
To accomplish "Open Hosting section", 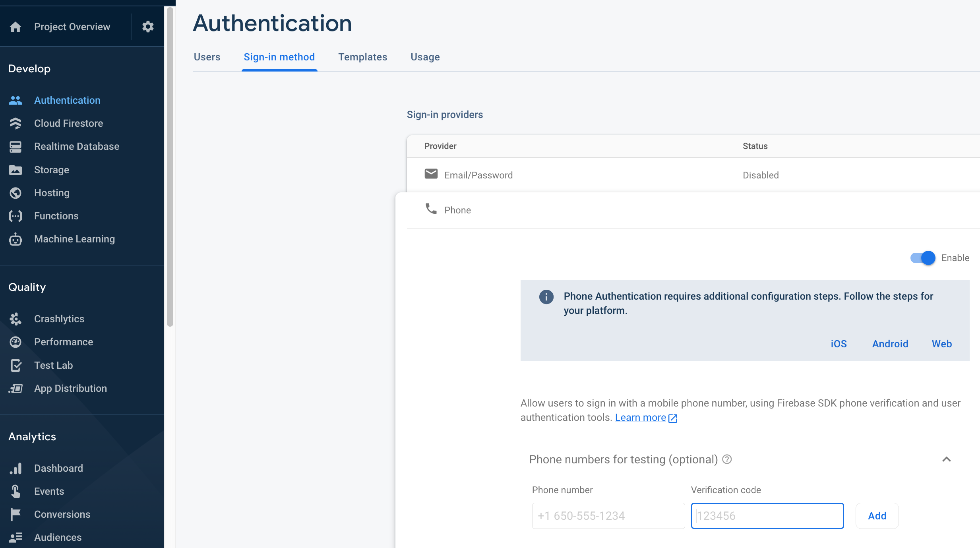I will point(52,193).
